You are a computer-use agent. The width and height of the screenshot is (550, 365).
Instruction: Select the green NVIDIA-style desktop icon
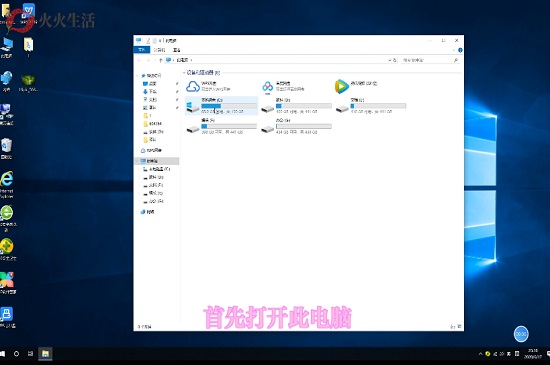tap(28, 83)
